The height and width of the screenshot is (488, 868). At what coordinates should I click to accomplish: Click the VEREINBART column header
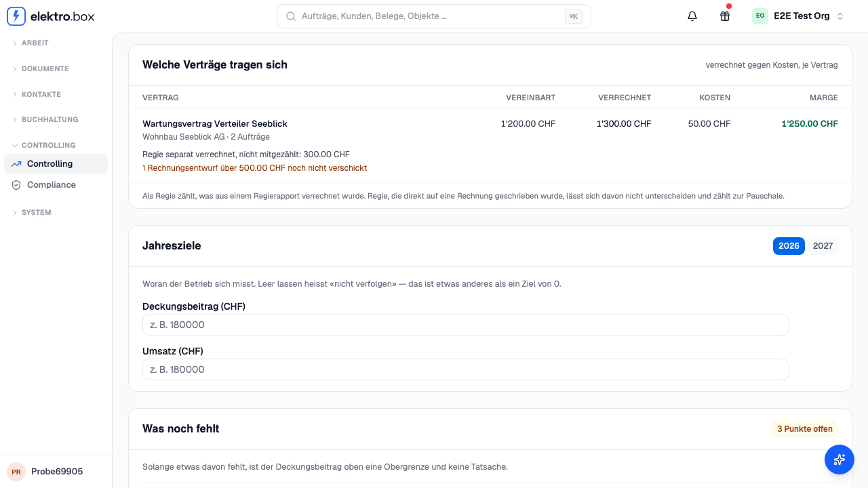click(x=530, y=98)
